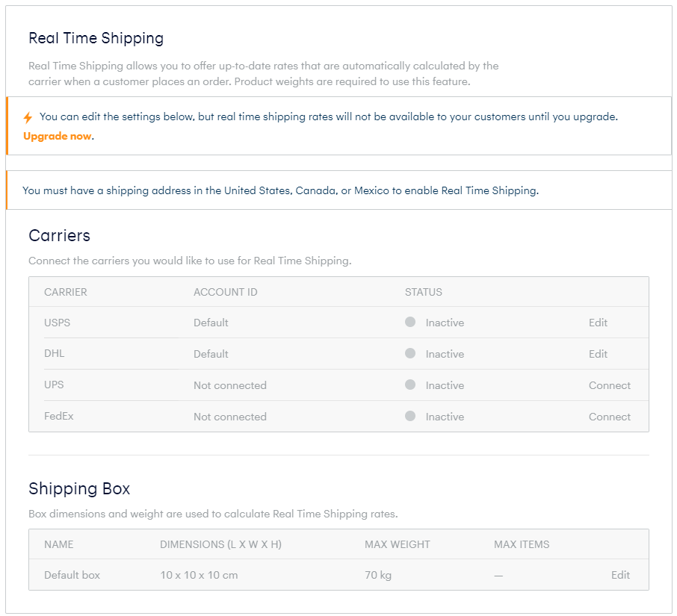Click the CARRIER column header
Viewport: 677px width, 616px height.
(x=66, y=292)
